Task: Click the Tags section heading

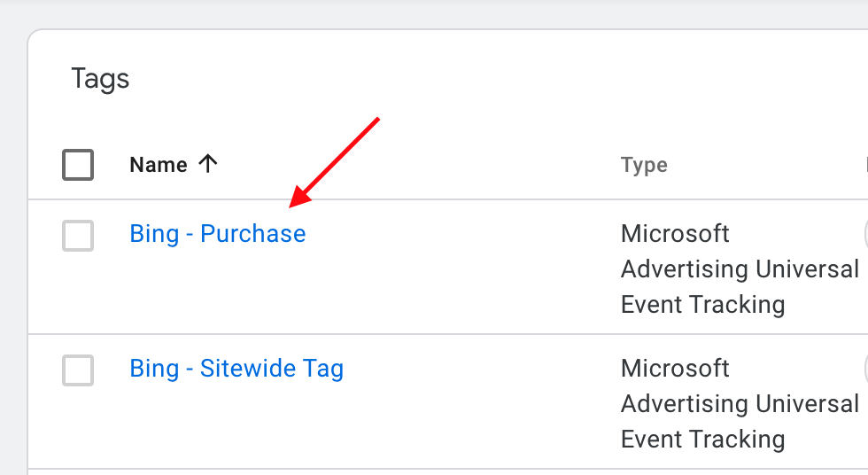Action: coord(100,79)
